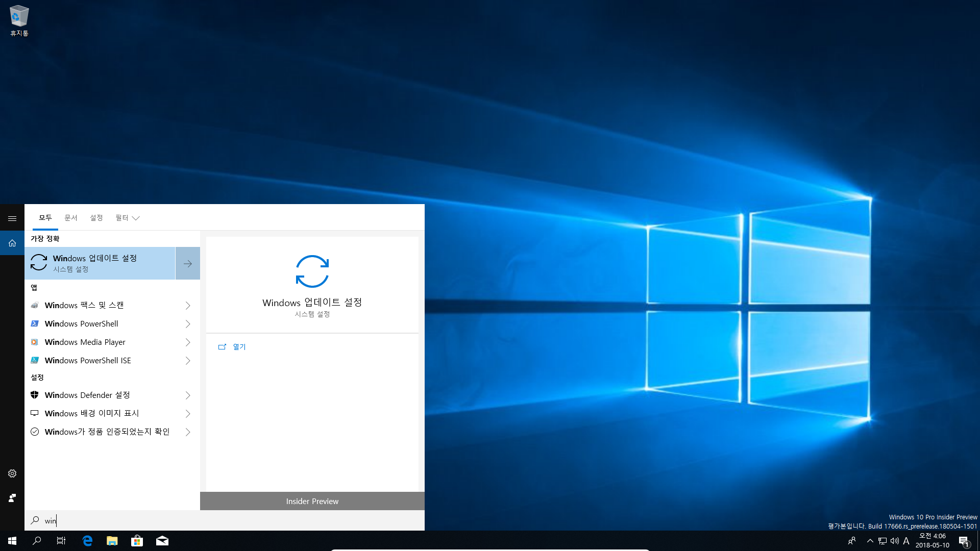Expand chevron for Windows PowerShell ISE
Viewport: 980px width, 551px height.
pyautogui.click(x=188, y=360)
